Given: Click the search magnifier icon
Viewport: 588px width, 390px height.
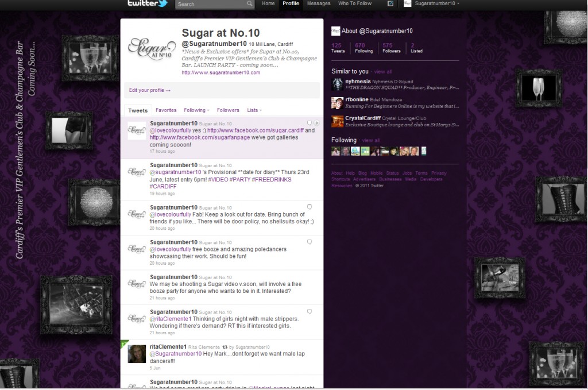Looking at the screenshot, I should pos(249,4).
